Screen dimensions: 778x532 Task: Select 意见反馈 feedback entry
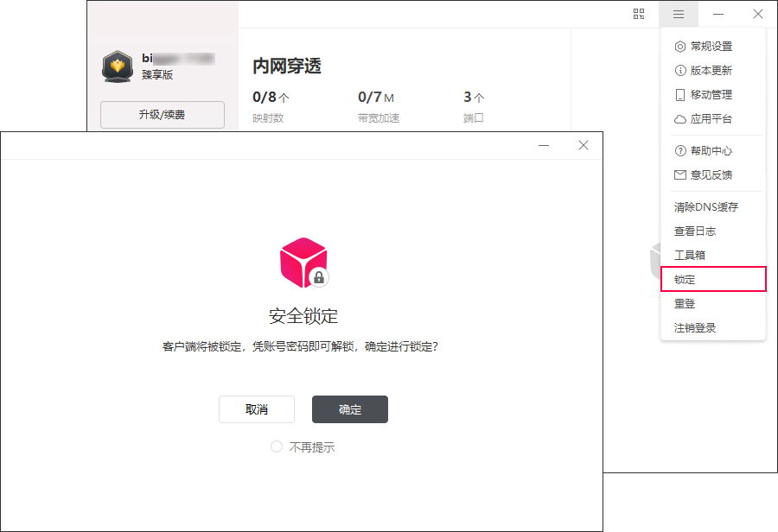click(711, 175)
